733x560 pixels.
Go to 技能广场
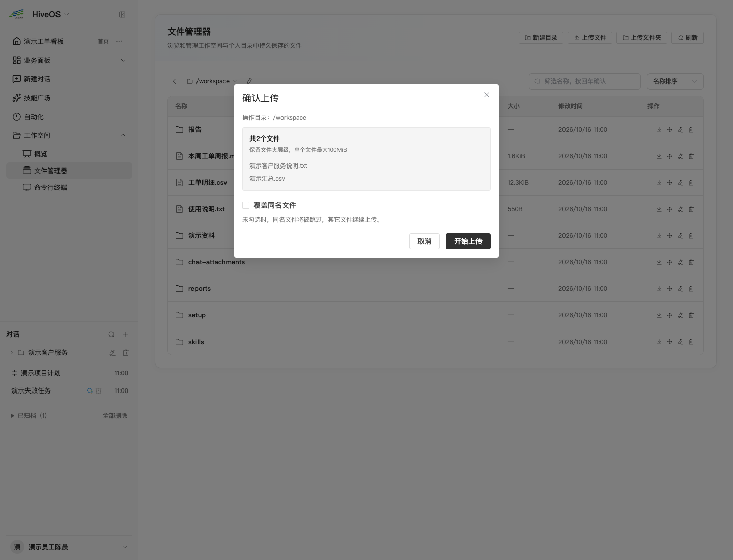click(69, 98)
